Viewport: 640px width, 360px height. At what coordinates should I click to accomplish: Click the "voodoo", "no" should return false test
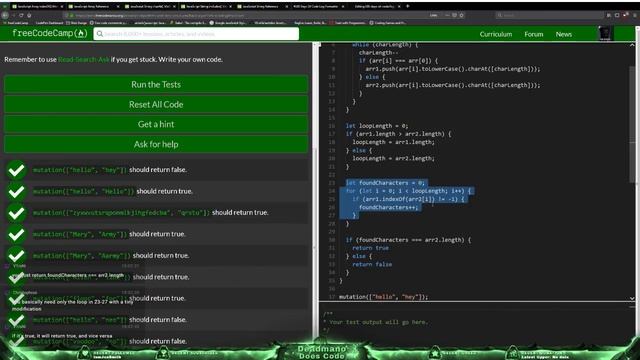(x=110, y=341)
